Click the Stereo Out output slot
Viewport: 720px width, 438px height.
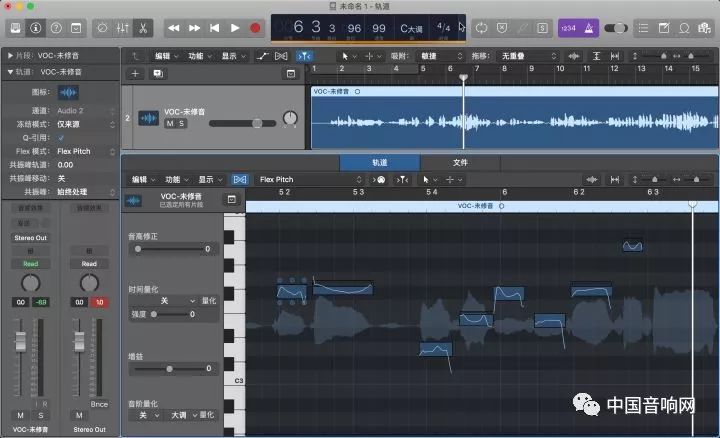coord(30,238)
